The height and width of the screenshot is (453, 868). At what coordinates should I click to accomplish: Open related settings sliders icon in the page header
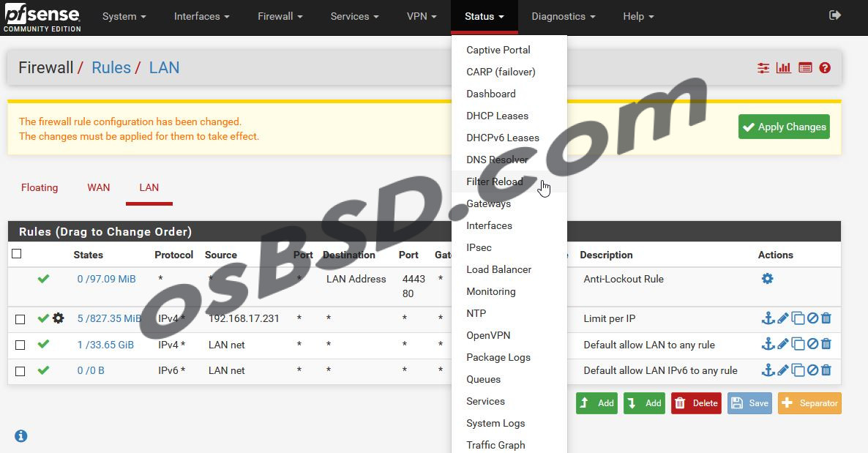point(763,67)
